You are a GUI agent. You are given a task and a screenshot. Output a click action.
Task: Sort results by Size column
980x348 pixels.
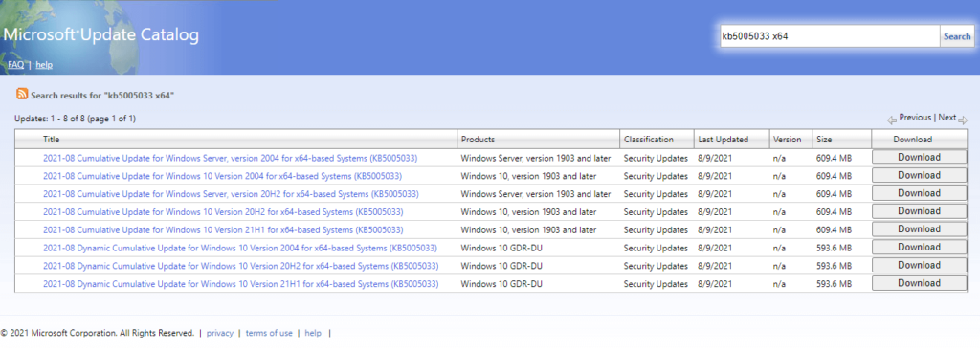824,140
